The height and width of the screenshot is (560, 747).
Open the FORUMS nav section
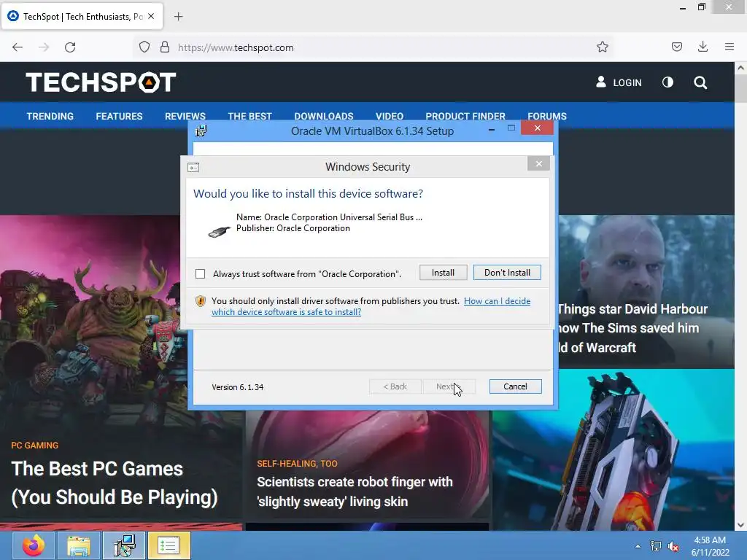tap(547, 116)
